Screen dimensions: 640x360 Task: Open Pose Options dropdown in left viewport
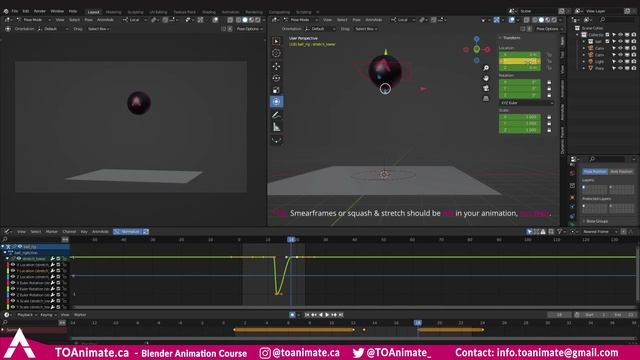[249, 29]
